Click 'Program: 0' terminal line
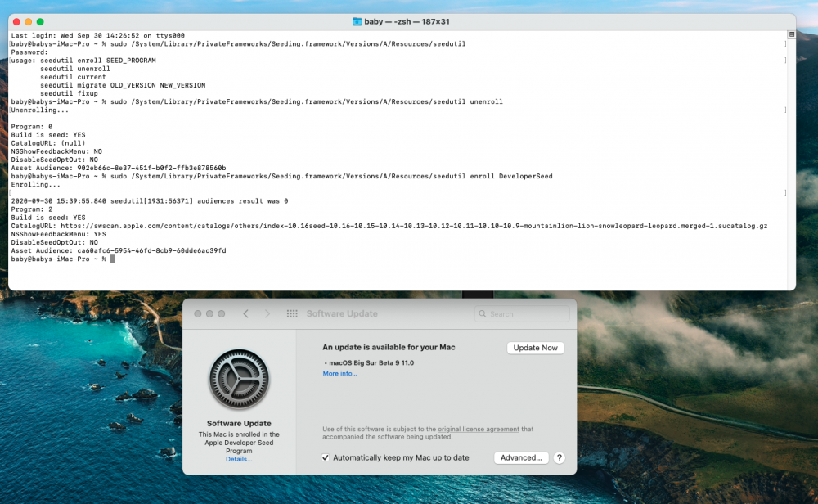 click(x=32, y=127)
